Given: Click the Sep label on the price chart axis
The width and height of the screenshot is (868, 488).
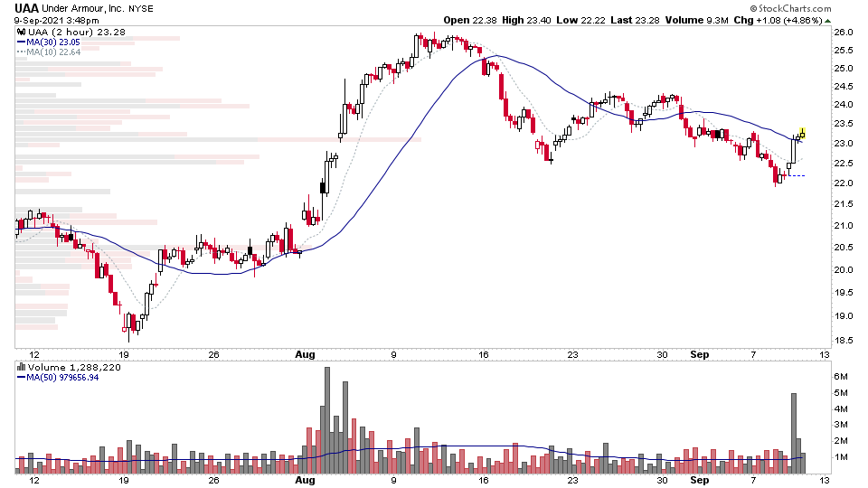Looking at the screenshot, I should pos(700,354).
